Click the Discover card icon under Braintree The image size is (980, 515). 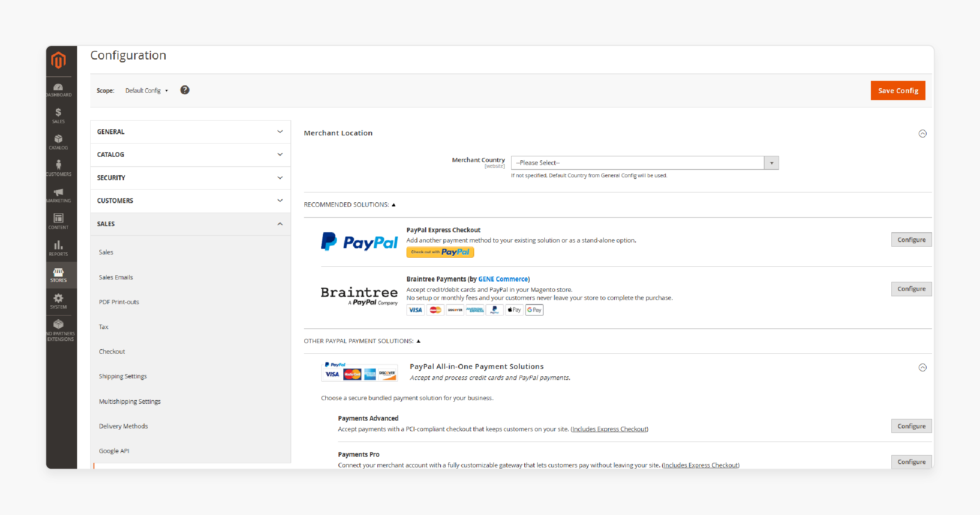455,310
